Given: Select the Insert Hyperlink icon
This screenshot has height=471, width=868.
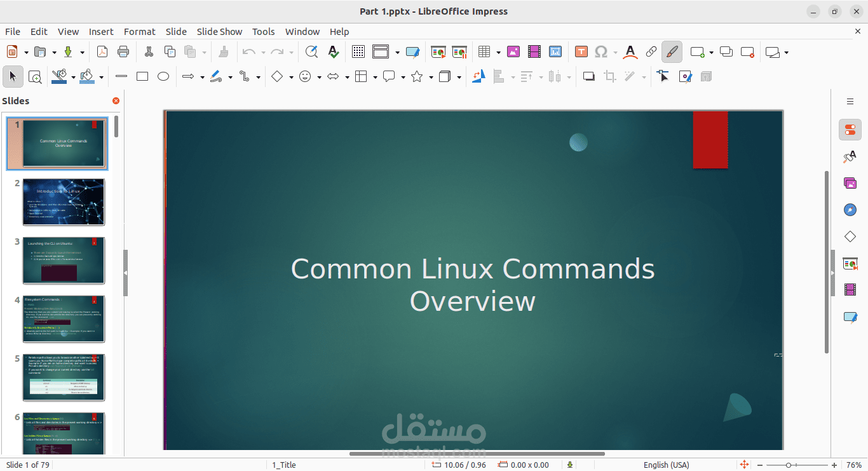Looking at the screenshot, I should point(651,51).
